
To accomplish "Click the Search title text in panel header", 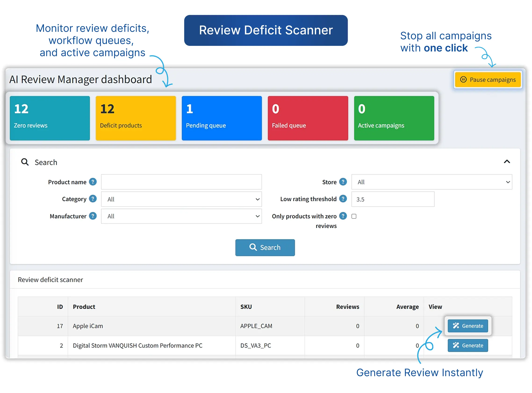I will pos(46,162).
